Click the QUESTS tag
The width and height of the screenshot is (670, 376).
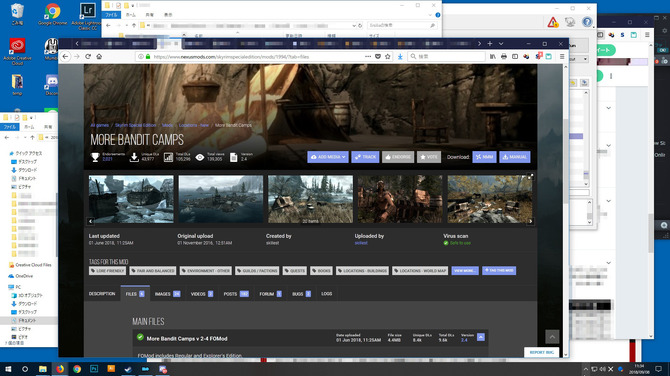[x=294, y=270]
